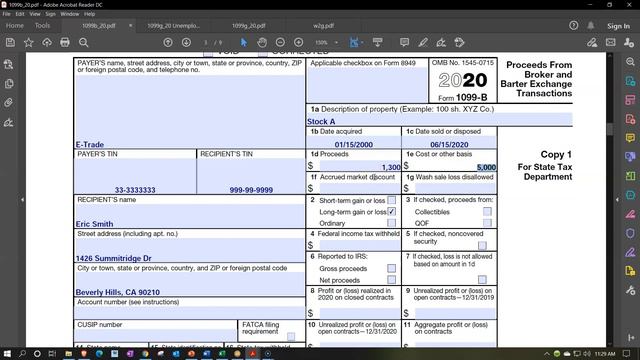
Task: Expand the left navigation pane arrow
Action: (22, 200)
